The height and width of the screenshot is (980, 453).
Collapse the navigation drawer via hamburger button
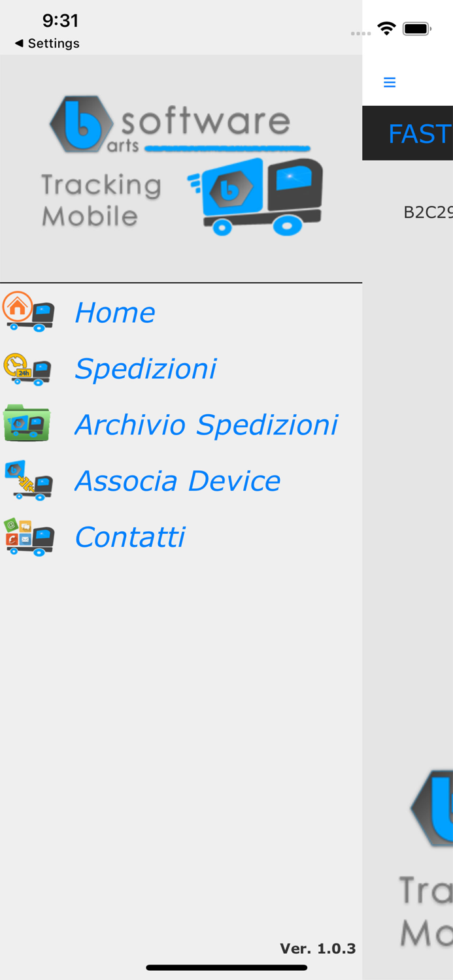coord(390,82)
